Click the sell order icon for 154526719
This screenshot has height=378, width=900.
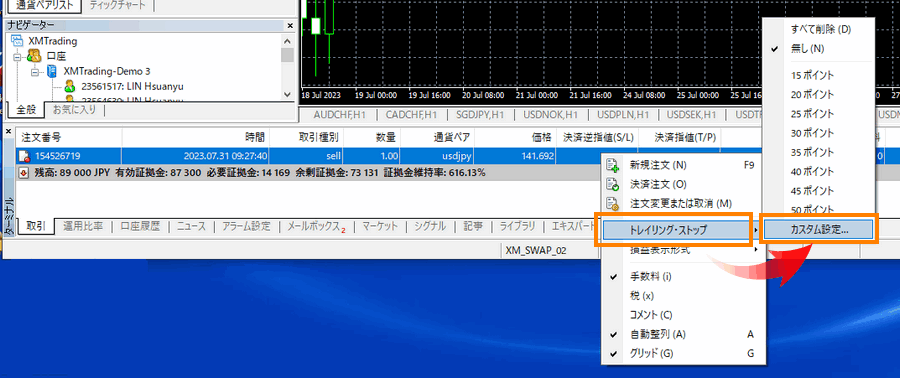pyautogui.click(x=24, y=155)
